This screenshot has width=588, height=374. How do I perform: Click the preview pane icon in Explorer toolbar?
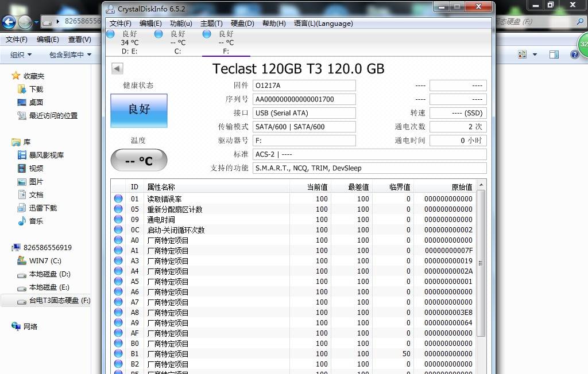click(x=553, y=53)
